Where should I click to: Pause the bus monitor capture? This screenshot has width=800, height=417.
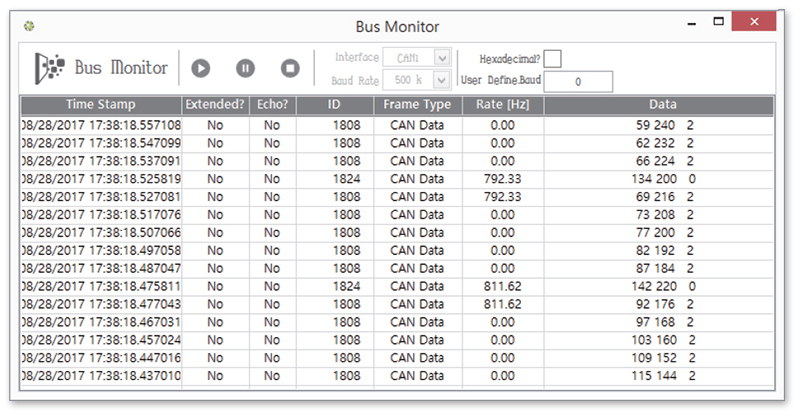click(245, 68)
